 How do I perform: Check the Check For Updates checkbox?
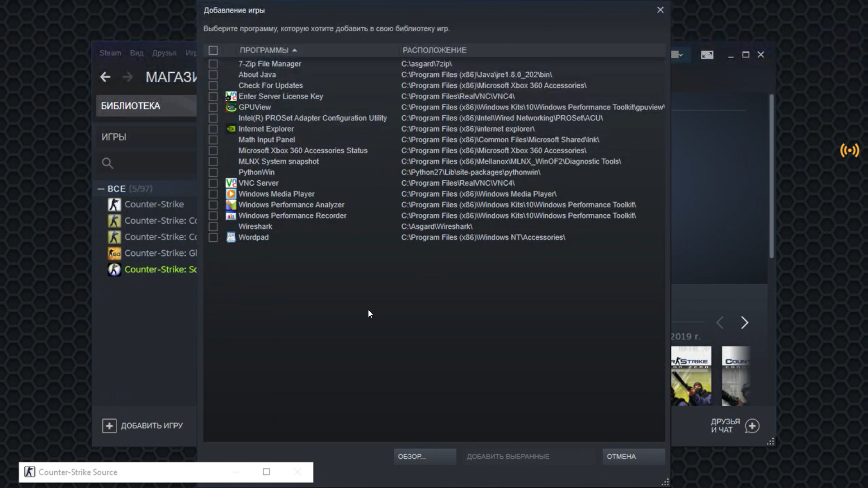(213, 85)
